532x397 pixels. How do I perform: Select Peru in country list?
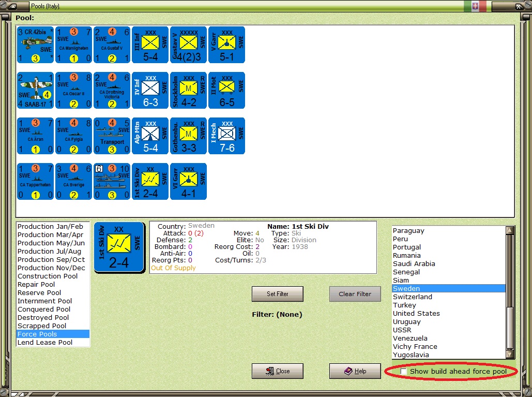(x=449, y=239)
